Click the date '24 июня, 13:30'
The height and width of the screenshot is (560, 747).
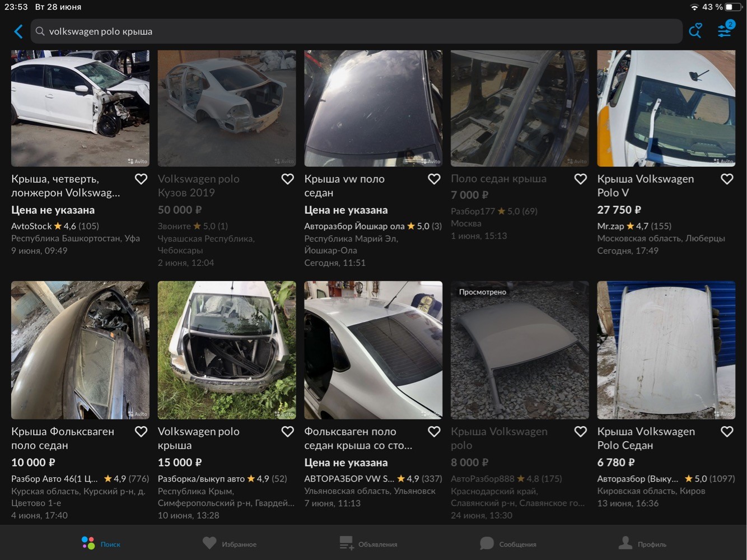(482, 516)
